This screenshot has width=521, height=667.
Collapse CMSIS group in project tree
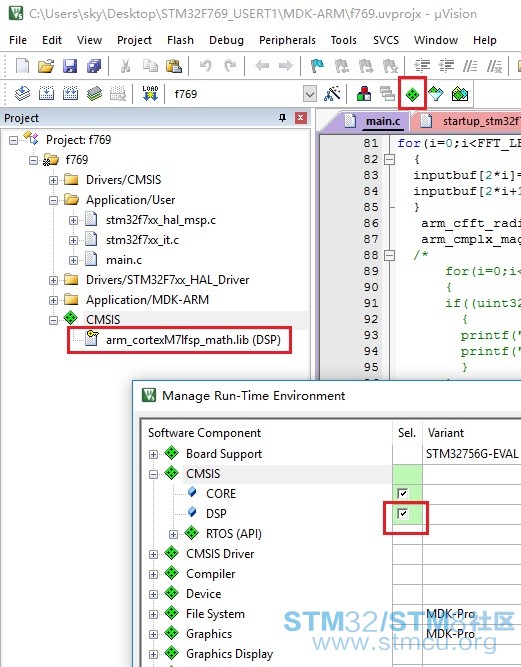[x=53, y=320]
